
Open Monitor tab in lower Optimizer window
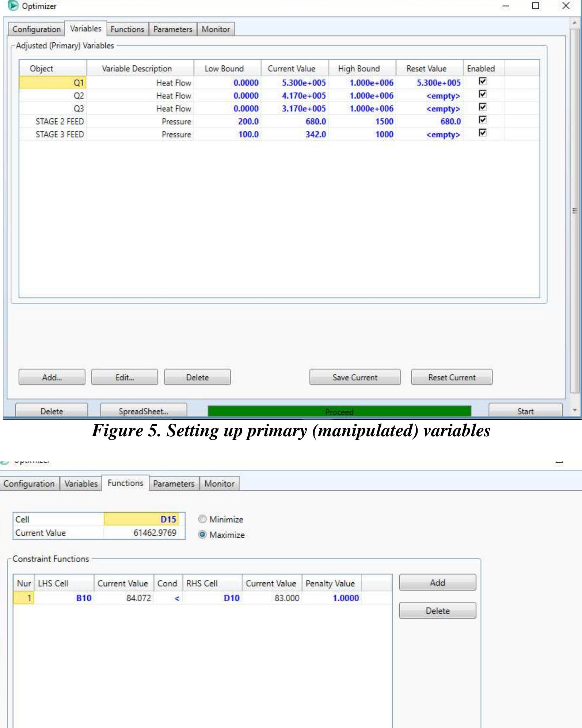pos(220,483)
